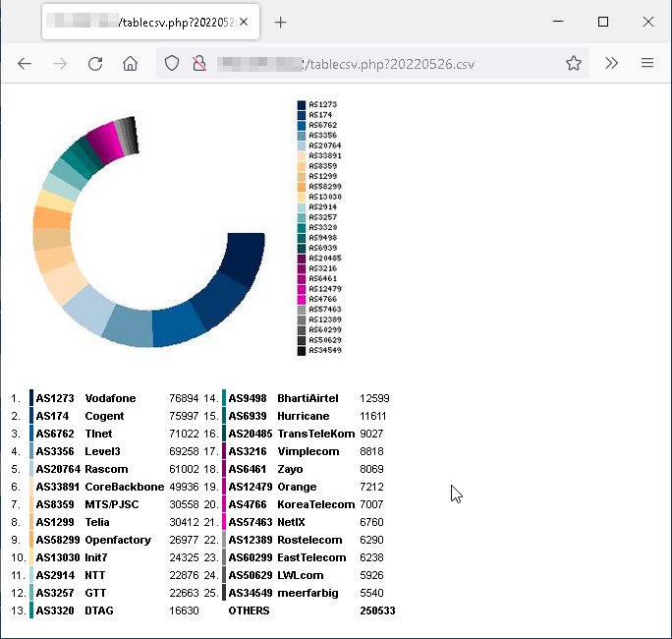Select legend label AS2914
The width and height of the screenshot is (672, 639).
(x=322, y=207)
